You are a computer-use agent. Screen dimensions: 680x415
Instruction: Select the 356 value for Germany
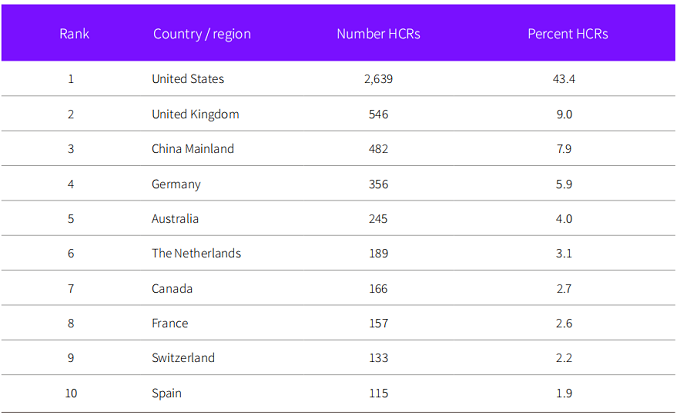tap(378, 184)
